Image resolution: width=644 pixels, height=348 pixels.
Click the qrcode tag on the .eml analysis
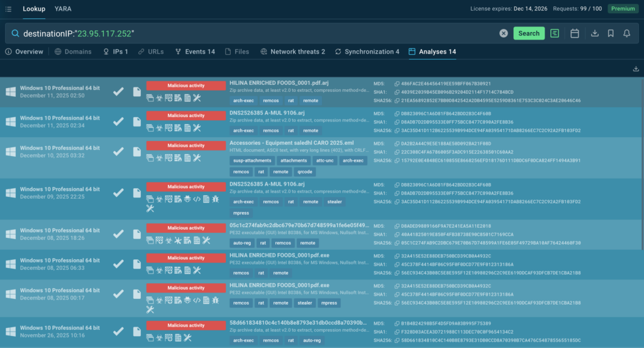[x=304, y=171]
